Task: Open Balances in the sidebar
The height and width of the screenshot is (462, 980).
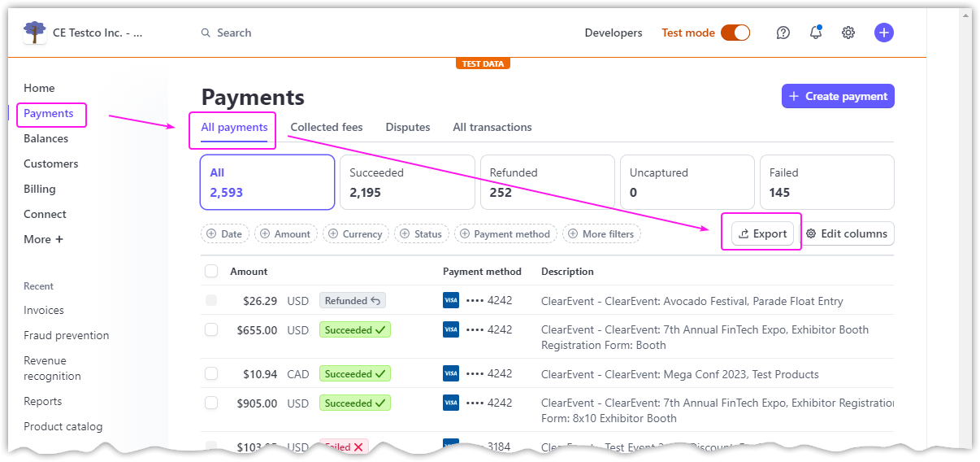Action: point(46,138)
